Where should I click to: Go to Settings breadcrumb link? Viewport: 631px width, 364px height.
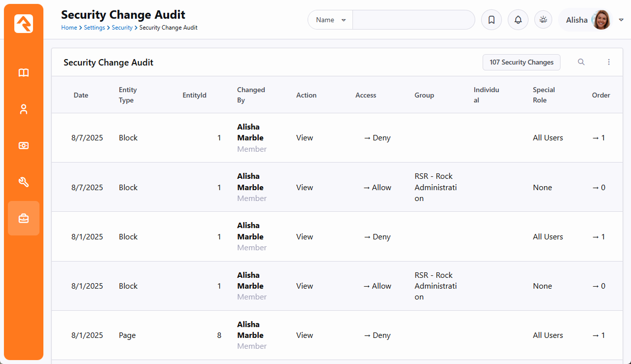tap(94, 28)
